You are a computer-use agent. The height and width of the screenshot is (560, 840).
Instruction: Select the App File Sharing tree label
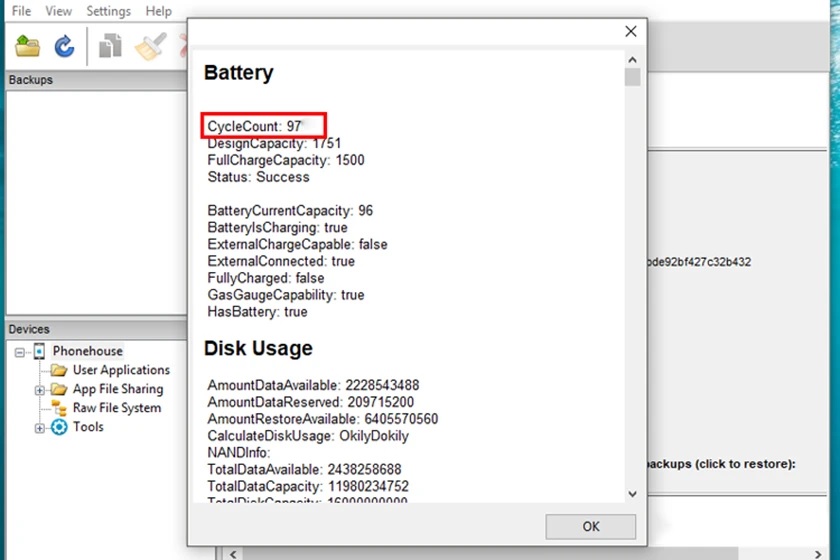117,389
